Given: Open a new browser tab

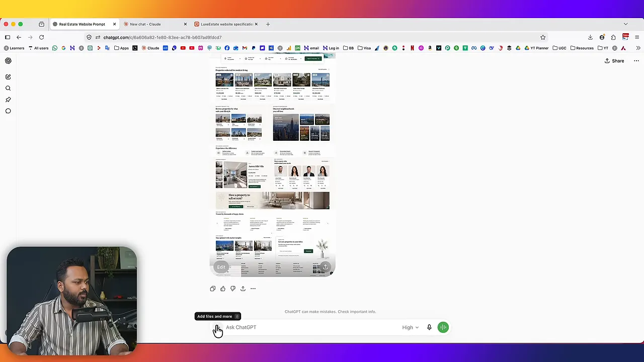Looking at the screenshot, I should point(268,24).
